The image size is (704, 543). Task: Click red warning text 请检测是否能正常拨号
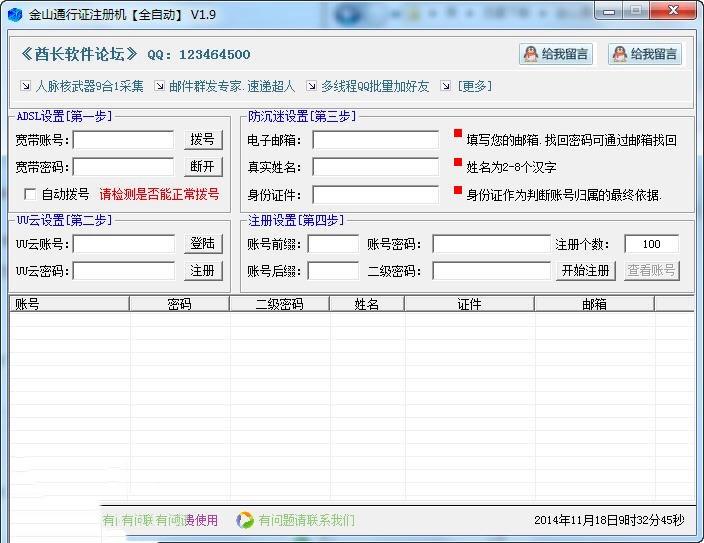(x=159, y=194)
